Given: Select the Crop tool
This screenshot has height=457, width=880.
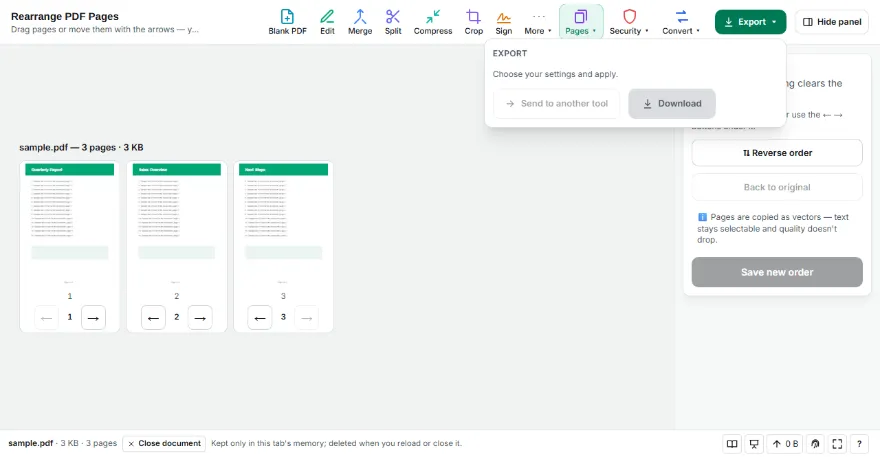Looking at the screenshot, I should click(474, 22).
